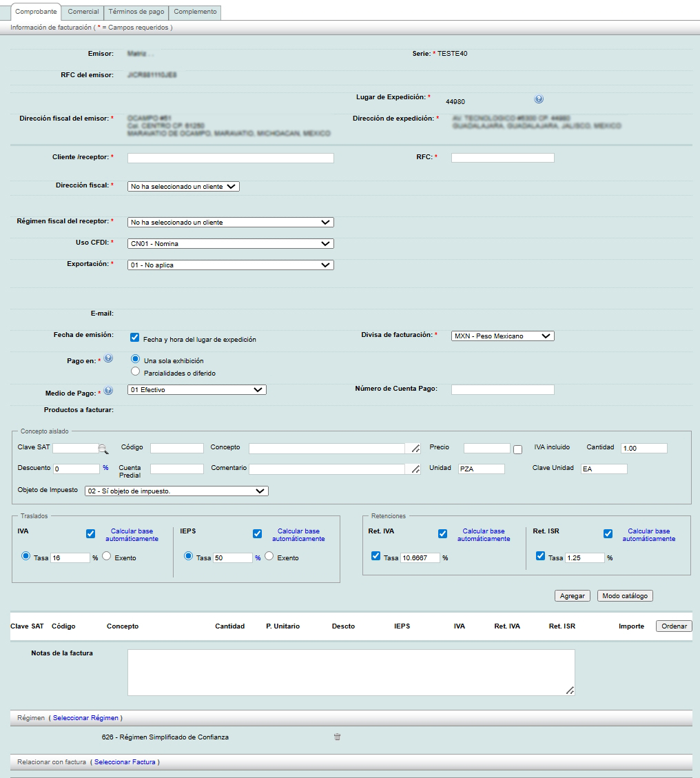Viewport: 700px width, 778px height.
Task: Open the Términos de pago tab
Action: (x=136, y=12)
